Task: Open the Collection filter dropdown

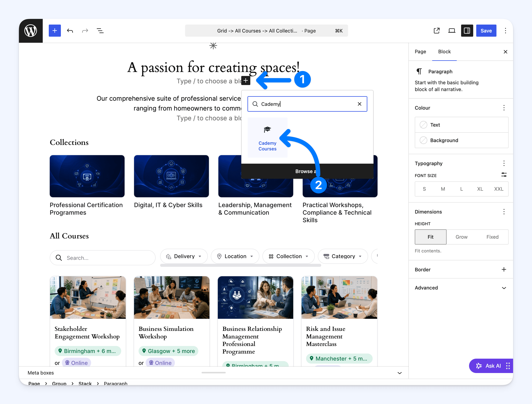Action: tap(288, 256)
